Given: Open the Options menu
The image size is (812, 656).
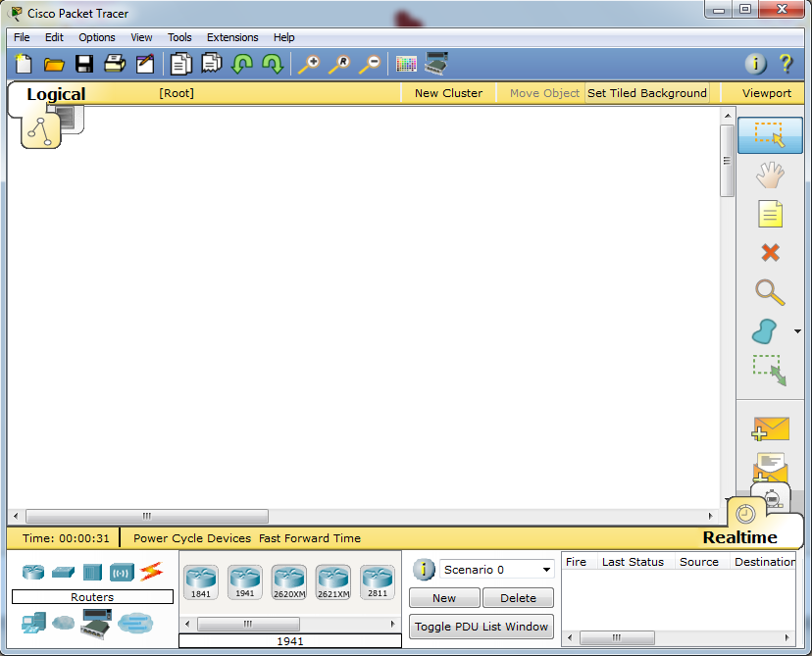Looking at the screenshot, I should pyautogui.click(x=97, y=37).
